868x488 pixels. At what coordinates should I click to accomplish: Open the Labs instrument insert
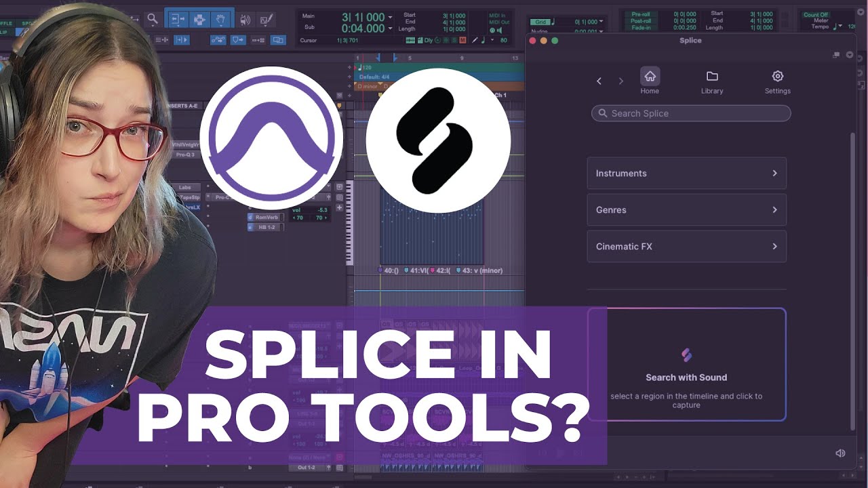(186, 187)
